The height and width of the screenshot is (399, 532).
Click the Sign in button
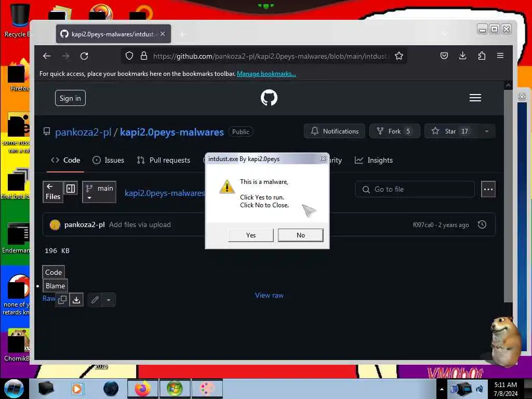click(x=70, y=98)
